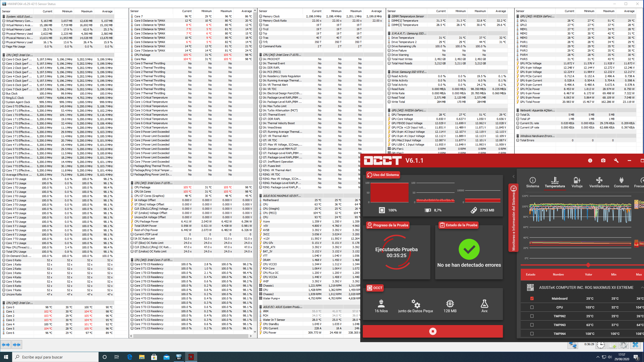Image resolution: width=644 pixels, height=362 pixels.
Task: Click the OCCT screenshot camera icon
Action: (x=603, y=160)
